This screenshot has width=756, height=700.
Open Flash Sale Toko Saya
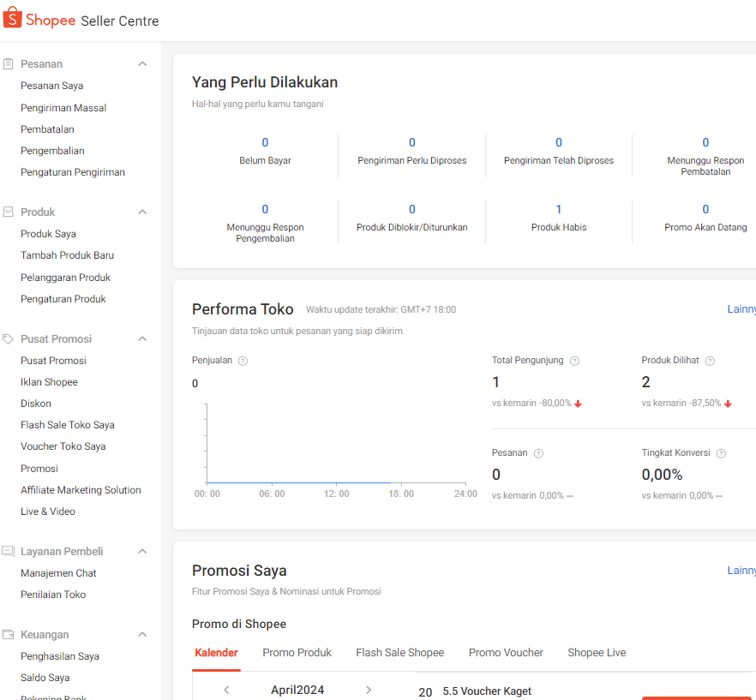(68, 425)
